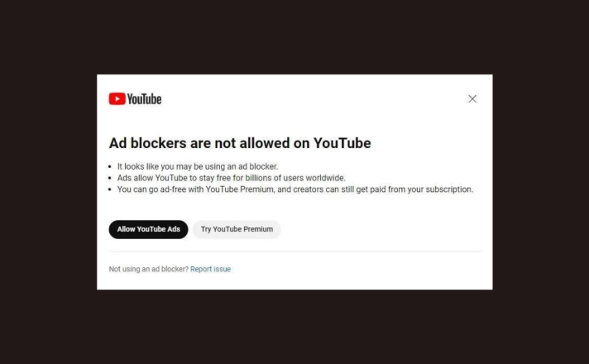Select the 'It looks like you may' bullet text
Screen dimensions: 589x364
tap(198, 166)
